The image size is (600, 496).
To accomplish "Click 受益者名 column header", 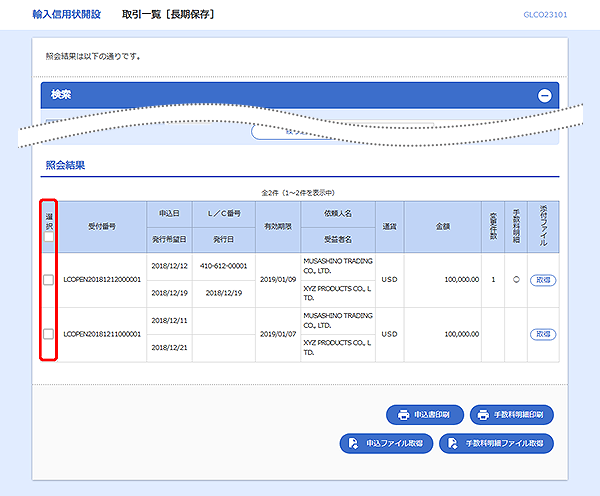I will click(338, 240).
